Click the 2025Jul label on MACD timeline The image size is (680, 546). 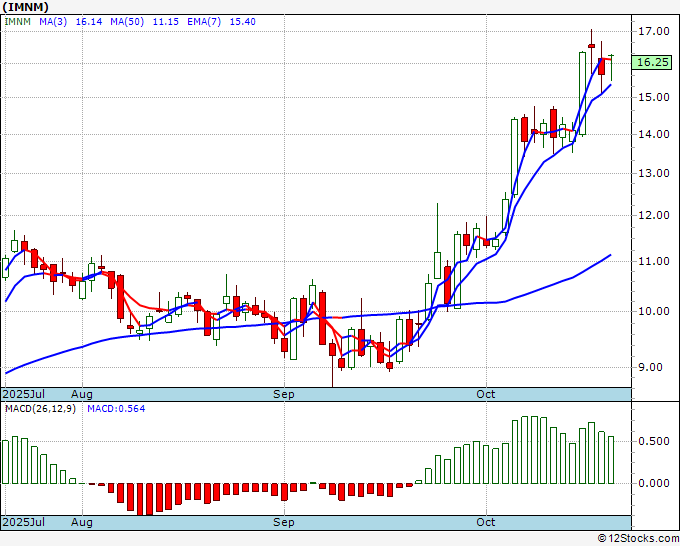pos(24,522)
